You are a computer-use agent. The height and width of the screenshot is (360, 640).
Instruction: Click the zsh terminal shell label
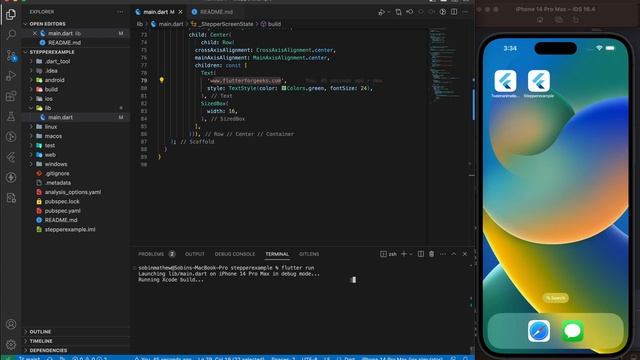point(389,254)
